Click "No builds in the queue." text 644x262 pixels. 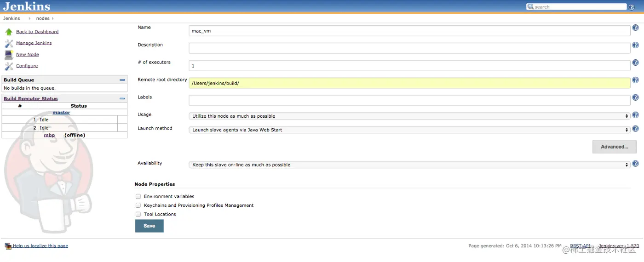pyautogui.click(x=29, y=88)
